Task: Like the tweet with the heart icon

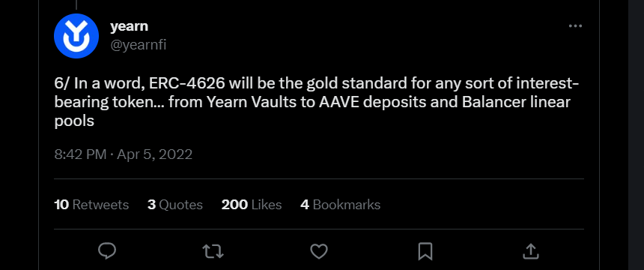Action: (x=319, y=251)
